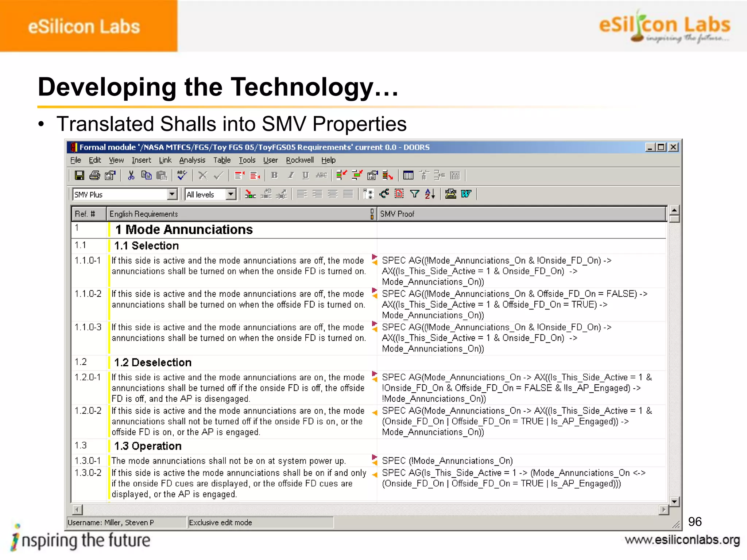Apply strikethrough with the ABC icon
The height and width of the screenshot is (560, 747).
tap(321, 176)
